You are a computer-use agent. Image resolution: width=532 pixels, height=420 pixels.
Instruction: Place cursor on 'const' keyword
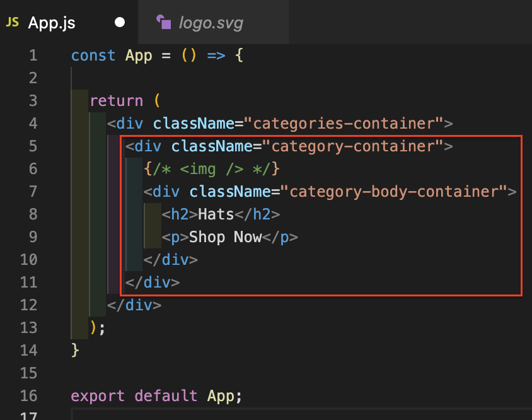tap(93, 55)
